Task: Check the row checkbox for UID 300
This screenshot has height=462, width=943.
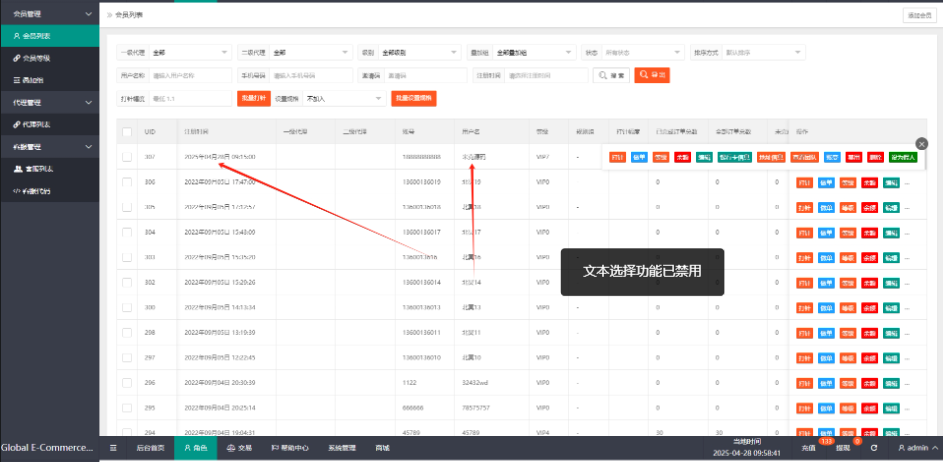Action: pos(127,307)
